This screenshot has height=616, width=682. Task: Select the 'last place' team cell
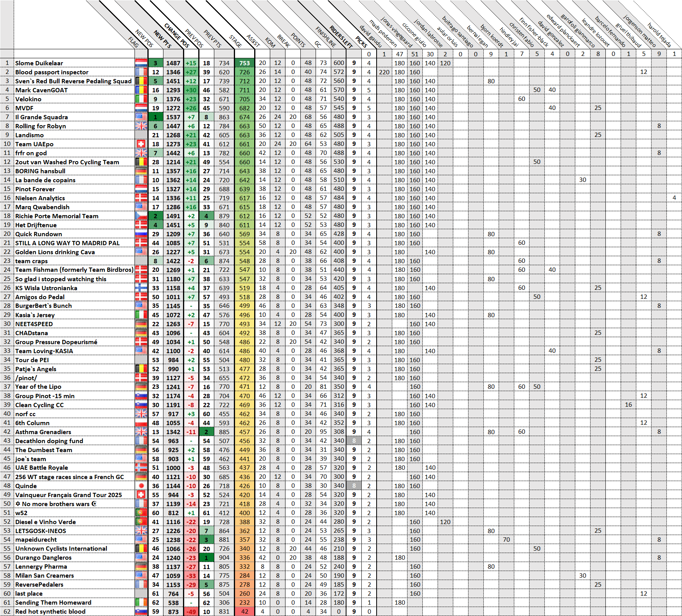29,594
